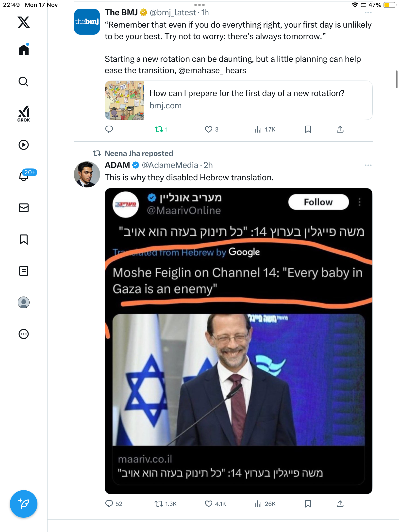Open video tab play icon
The image size is (399, 532).
(x=24, y=145)
